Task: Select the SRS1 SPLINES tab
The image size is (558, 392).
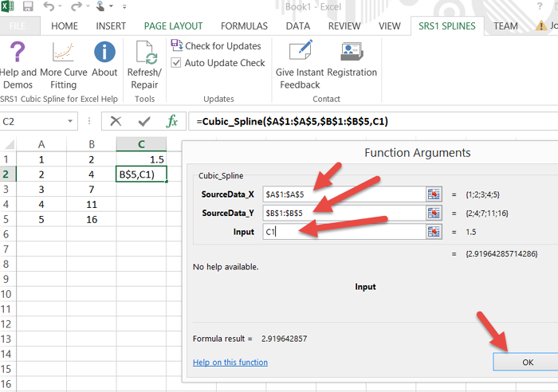Action: point(447,26)
